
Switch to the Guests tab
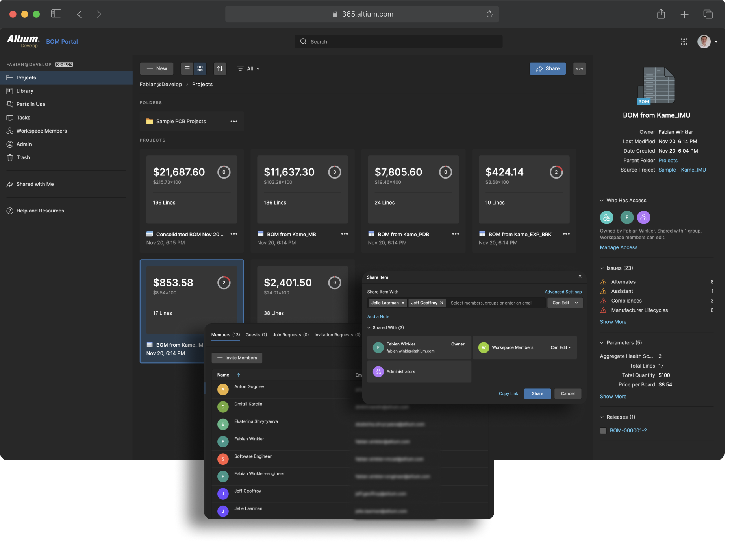tap(256, 335)
